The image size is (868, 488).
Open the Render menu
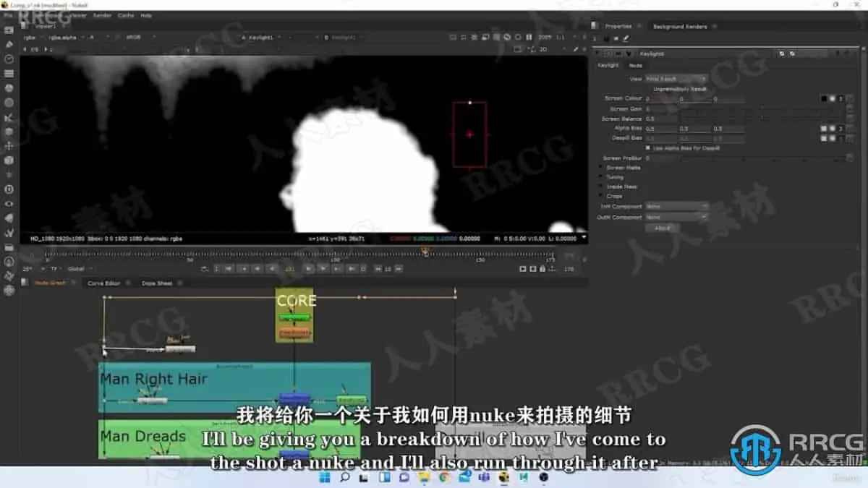pos(103,15)
